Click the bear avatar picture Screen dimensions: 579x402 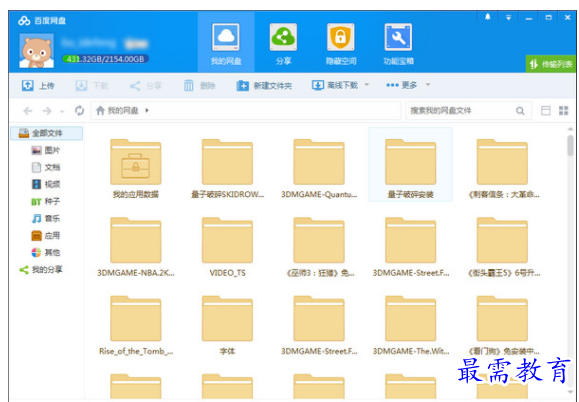36,51
